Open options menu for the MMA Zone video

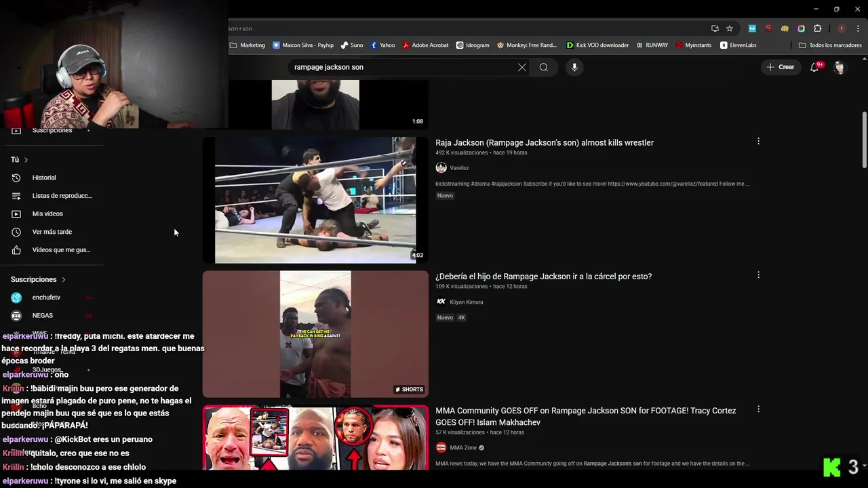[758, 409]
